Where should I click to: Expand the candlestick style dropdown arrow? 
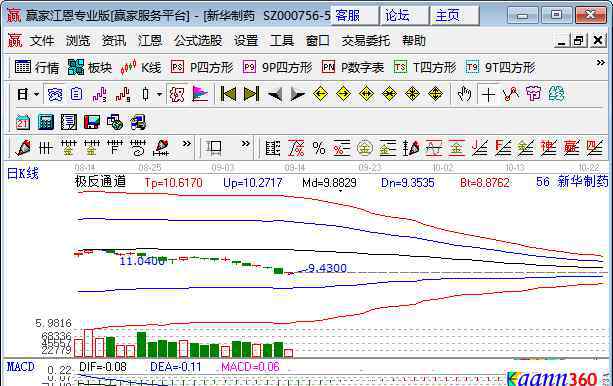click(159, 94)
